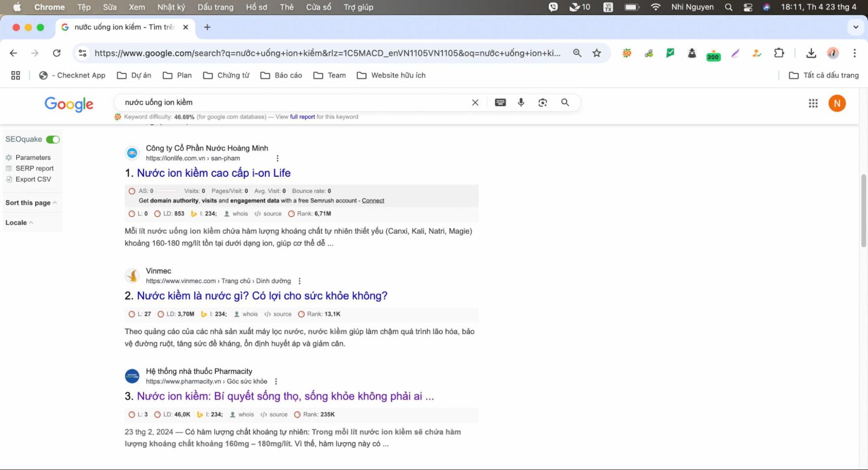The height and width of the screenshot is (470, 868).
Task: Click the page vertical scrollbar thumb
Action: click(863, 211)
